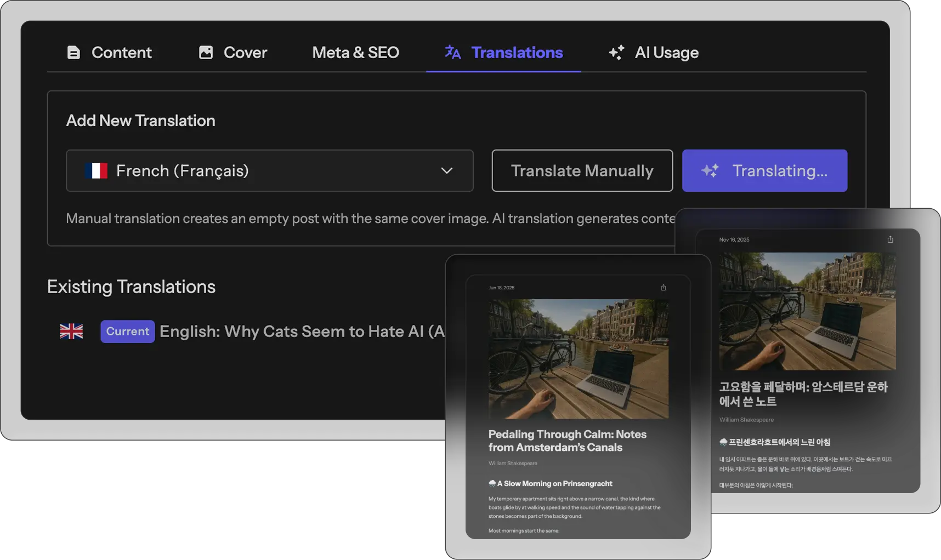Click share icon on the Korean preview card
941x560 pixels.
[x=890, y=239]
